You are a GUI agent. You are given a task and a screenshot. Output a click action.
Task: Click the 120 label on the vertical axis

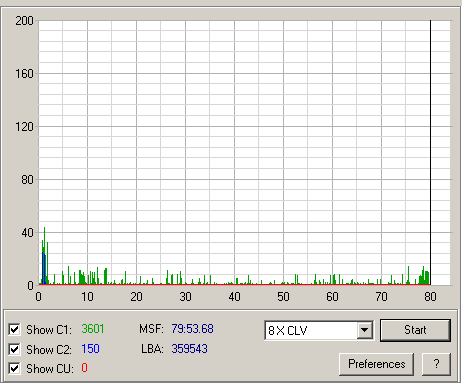(x=24, y=127)
